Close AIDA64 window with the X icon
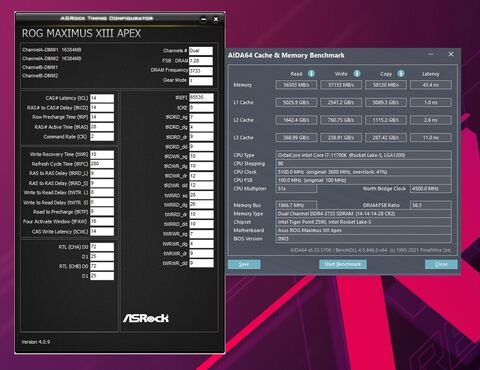This screenshot has height=370, width=480. coord(451,54)
